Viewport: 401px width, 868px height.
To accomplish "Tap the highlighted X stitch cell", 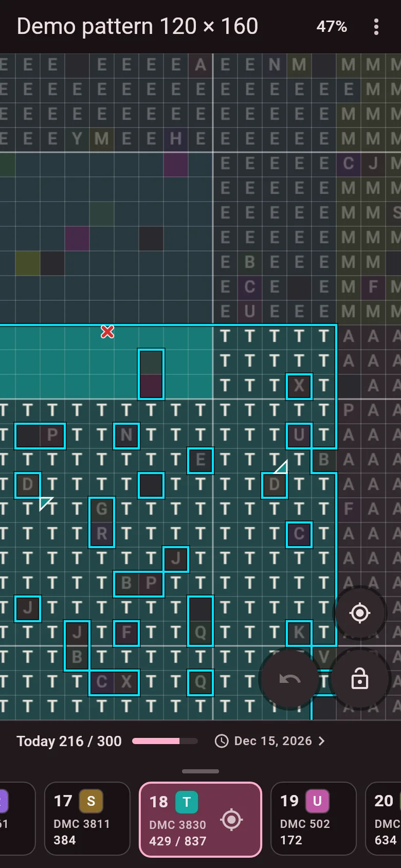I will 299,386.
